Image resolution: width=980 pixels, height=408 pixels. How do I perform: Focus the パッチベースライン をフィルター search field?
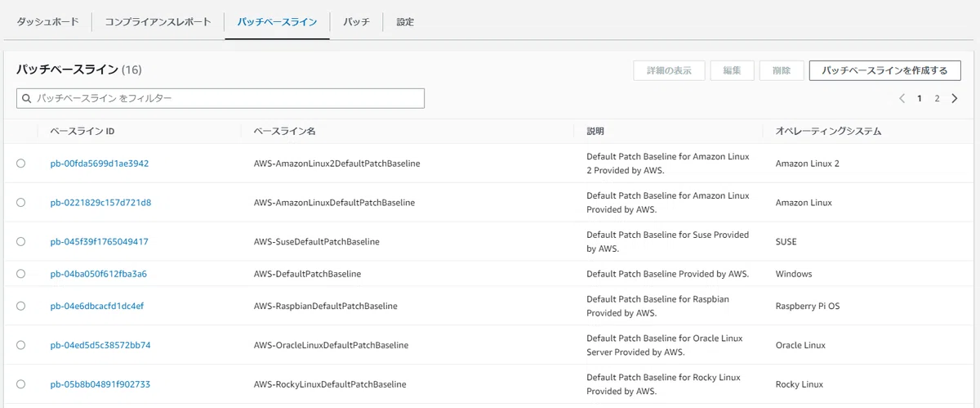click(220, 98)
